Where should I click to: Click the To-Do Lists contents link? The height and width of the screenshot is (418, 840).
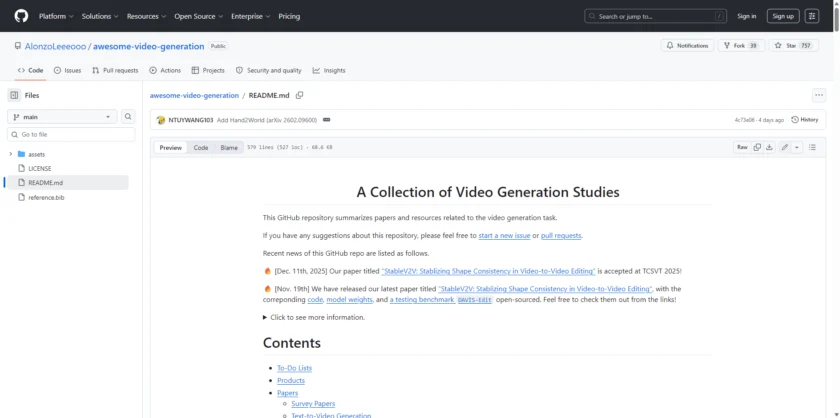[x=294, y=368]
